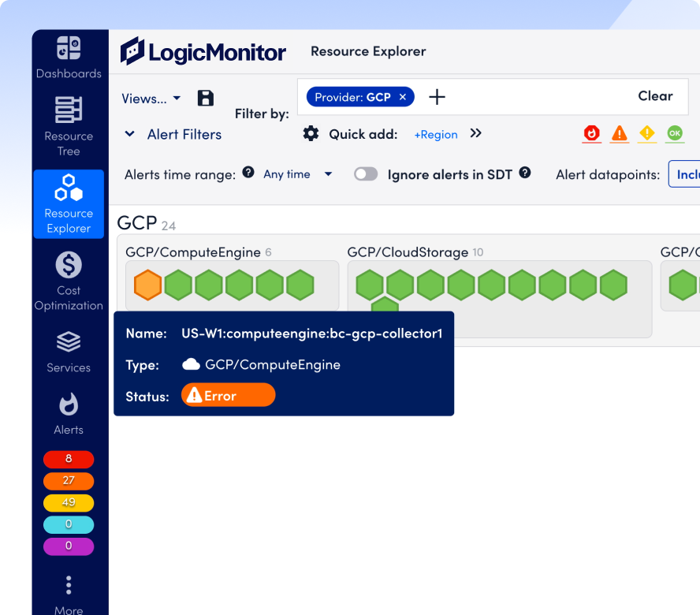Viewport: 700px width, 615px height.
Task: Toggle the OK status filter
Action: pos(675,133)
